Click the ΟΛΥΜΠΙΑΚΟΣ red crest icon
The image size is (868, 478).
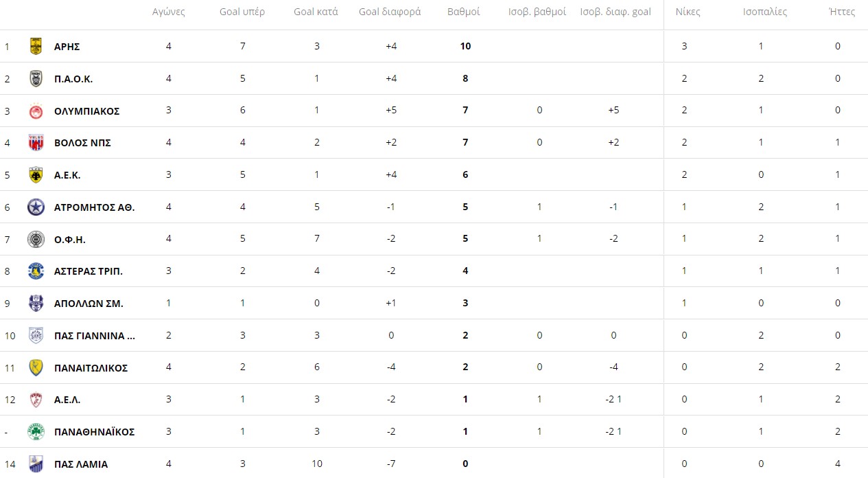36,111
